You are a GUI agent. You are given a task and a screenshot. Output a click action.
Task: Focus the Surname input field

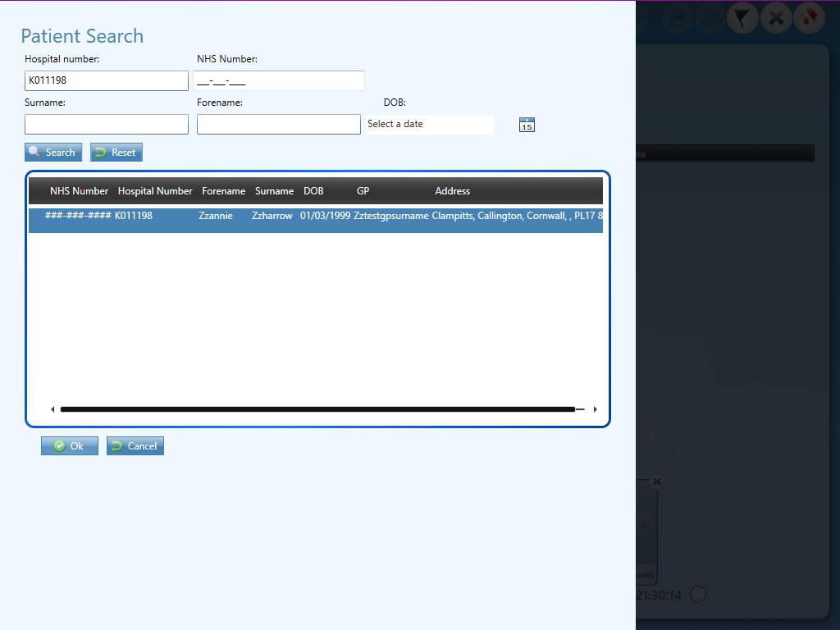coord(107,125)
